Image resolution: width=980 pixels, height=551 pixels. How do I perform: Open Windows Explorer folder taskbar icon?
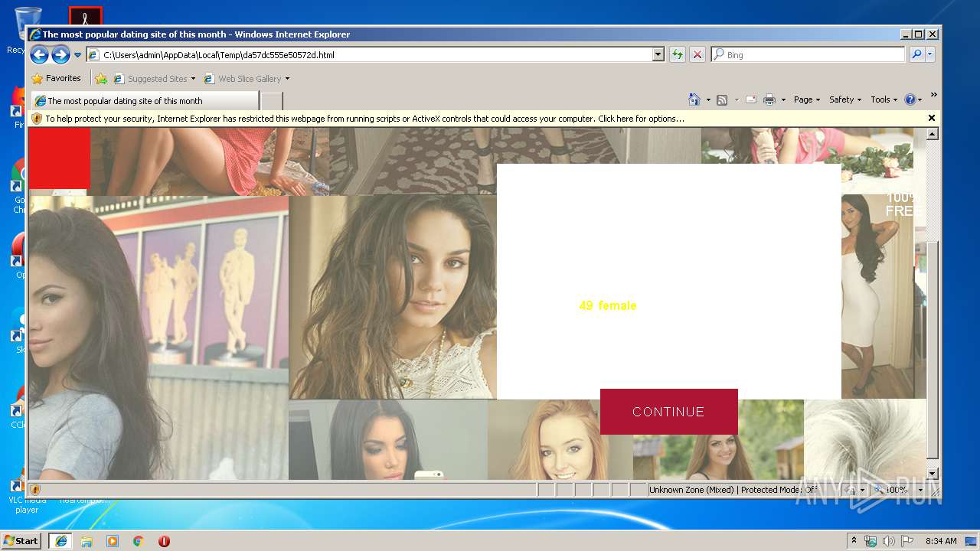[x=87, y=541]
